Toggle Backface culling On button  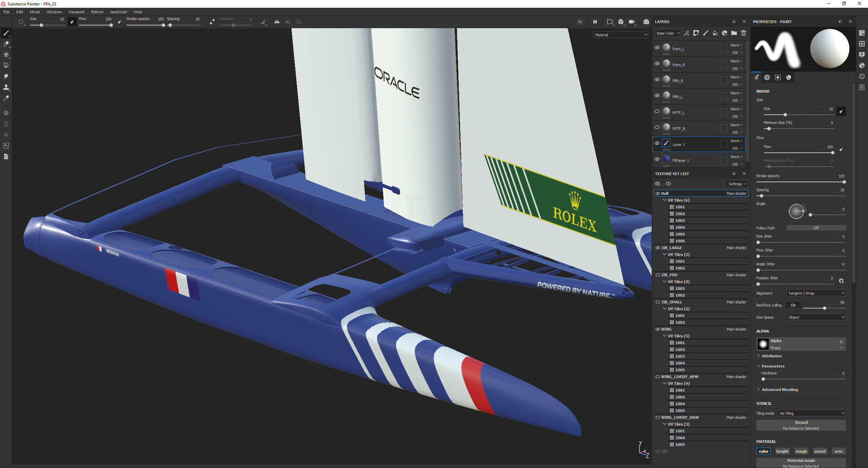pos(793,305)
